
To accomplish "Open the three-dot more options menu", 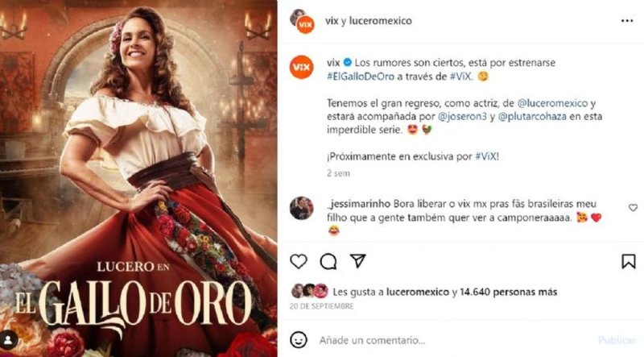I will 627,21.
